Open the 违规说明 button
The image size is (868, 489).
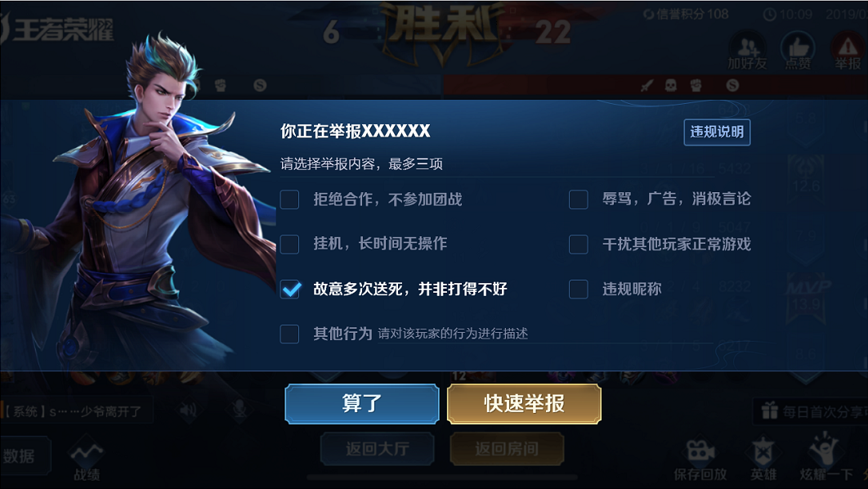[x=717, y=132]
